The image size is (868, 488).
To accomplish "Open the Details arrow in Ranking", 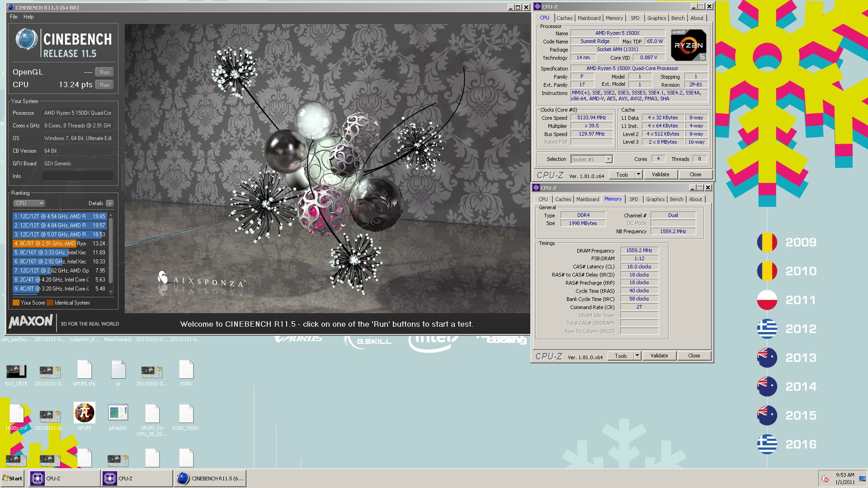I will (110, 203).
